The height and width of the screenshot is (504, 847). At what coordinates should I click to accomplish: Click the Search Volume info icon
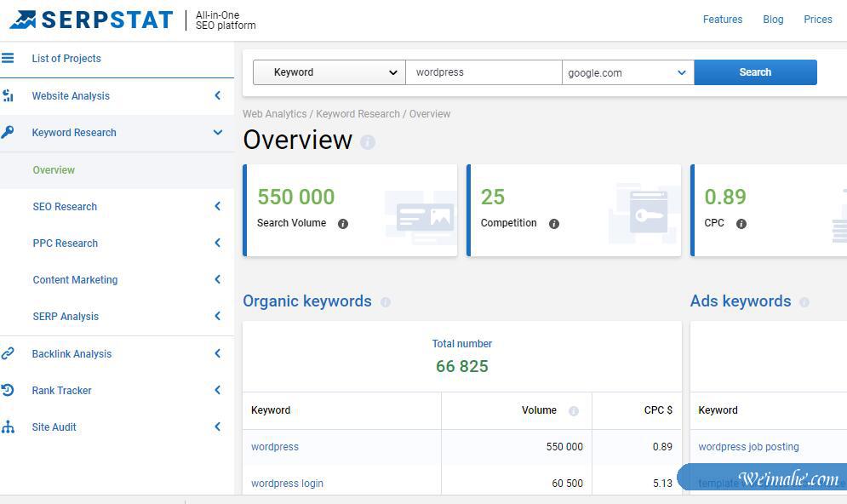coord(343,224)
